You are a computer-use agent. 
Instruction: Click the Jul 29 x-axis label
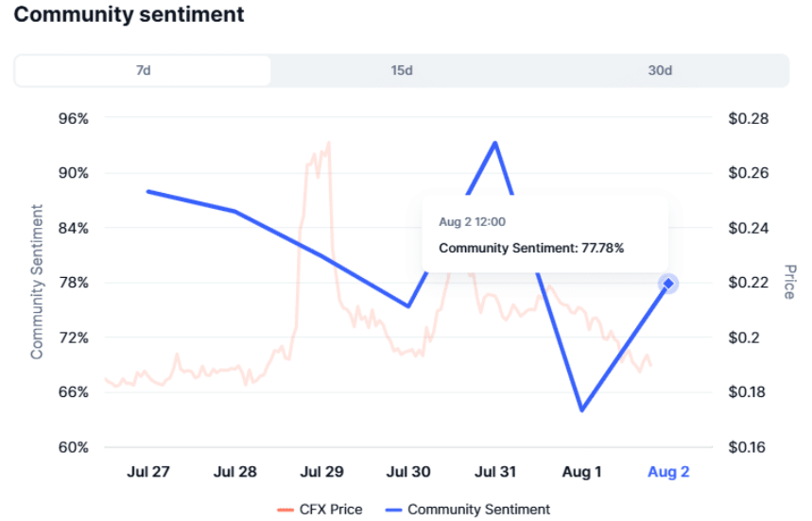tap(321, 472)
